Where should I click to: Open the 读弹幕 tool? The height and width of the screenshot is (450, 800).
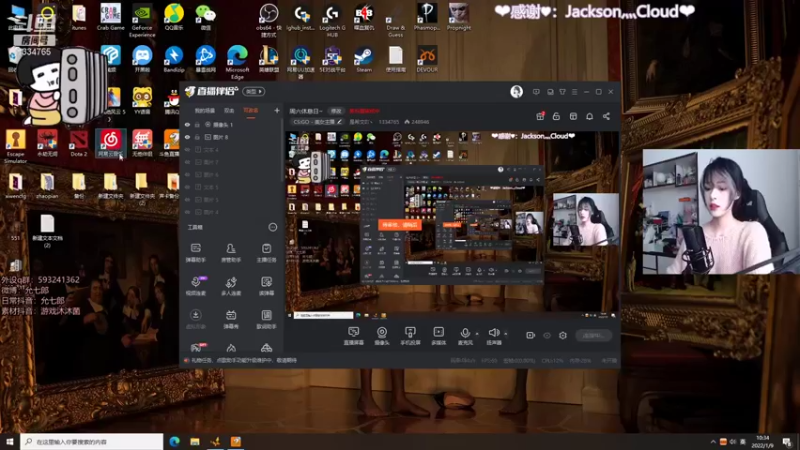[266, 286]
